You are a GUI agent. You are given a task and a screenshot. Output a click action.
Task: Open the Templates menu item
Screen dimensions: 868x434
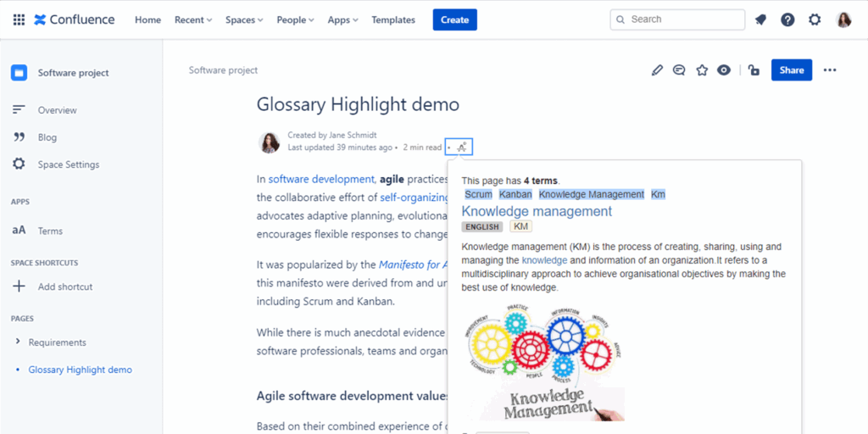tap(393, 19)
